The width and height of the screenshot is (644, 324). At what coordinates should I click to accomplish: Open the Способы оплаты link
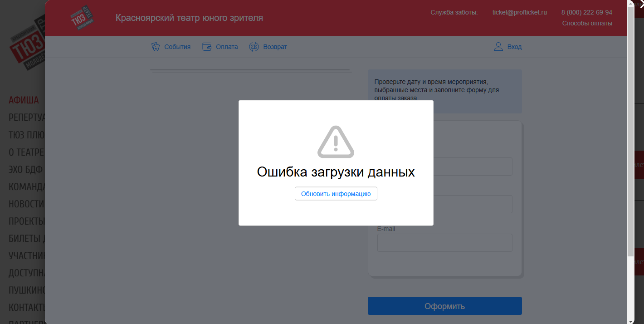click(587, 23)
